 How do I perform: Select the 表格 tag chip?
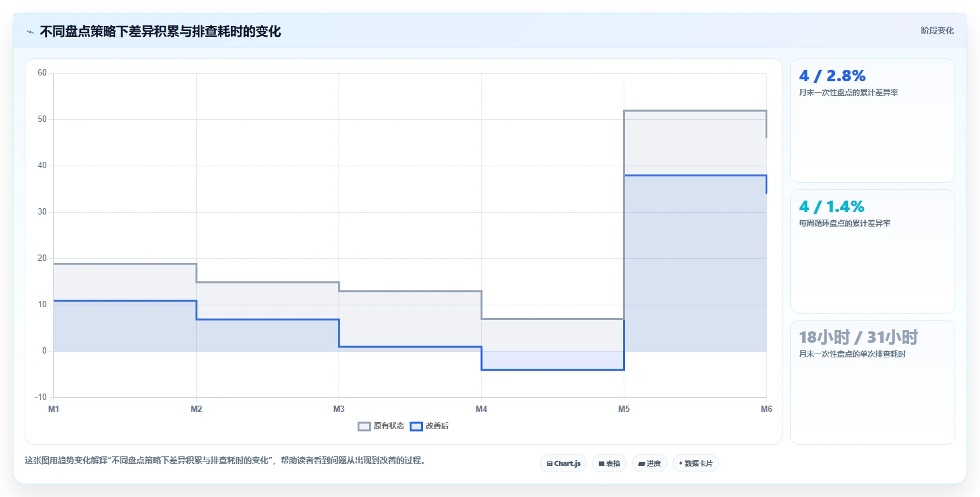click(609, 463)
